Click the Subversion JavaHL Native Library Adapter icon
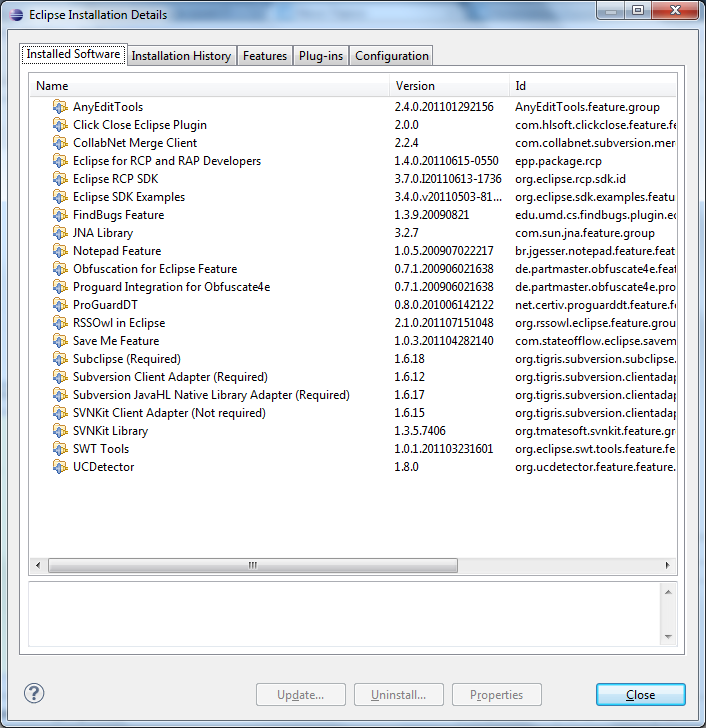The height and width of the screenshot is (728, 706). click(59, 395)
